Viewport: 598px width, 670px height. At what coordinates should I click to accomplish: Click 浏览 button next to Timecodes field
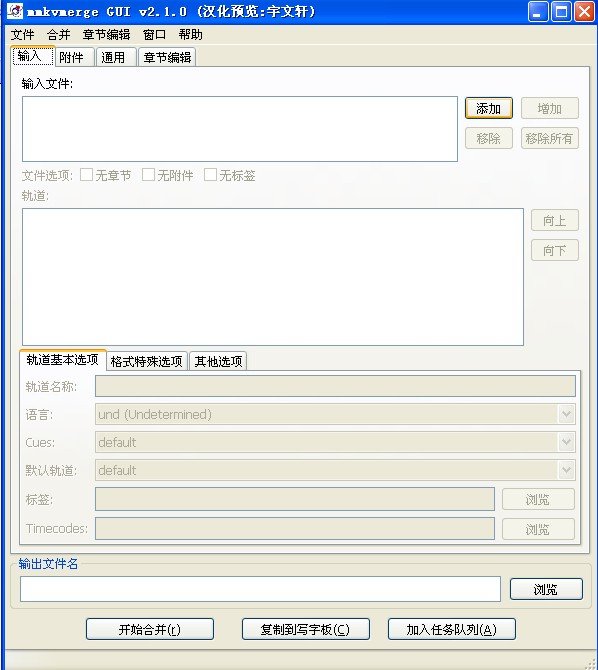tap(538, 529)
